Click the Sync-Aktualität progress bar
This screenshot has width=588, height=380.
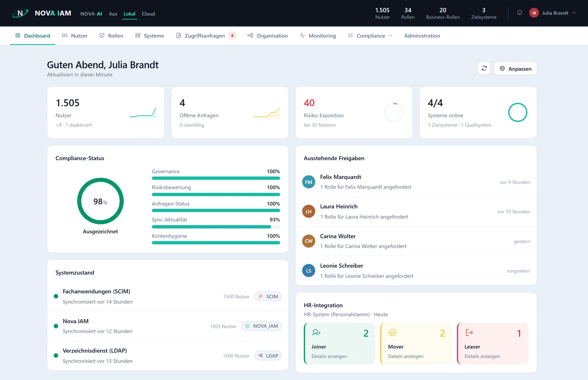[x=216, y=227]
